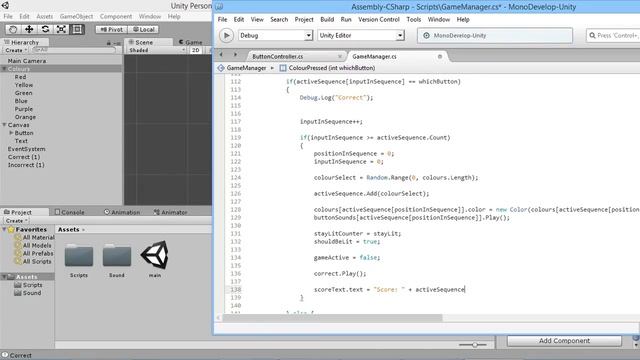Image resolution: width=640 pixels, height=360 pixels.
Task: Open MonoDevelop Run menu
Action: 346,20
